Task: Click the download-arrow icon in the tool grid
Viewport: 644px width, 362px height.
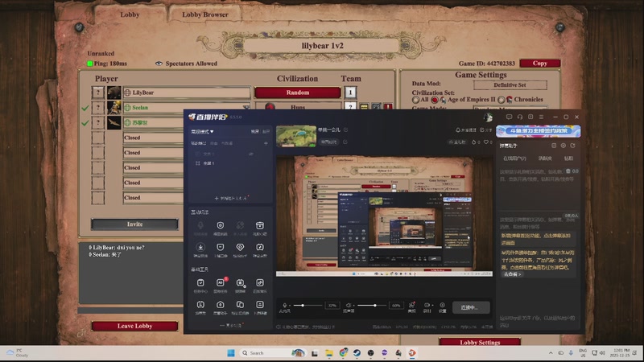Action: pos(200,247)
